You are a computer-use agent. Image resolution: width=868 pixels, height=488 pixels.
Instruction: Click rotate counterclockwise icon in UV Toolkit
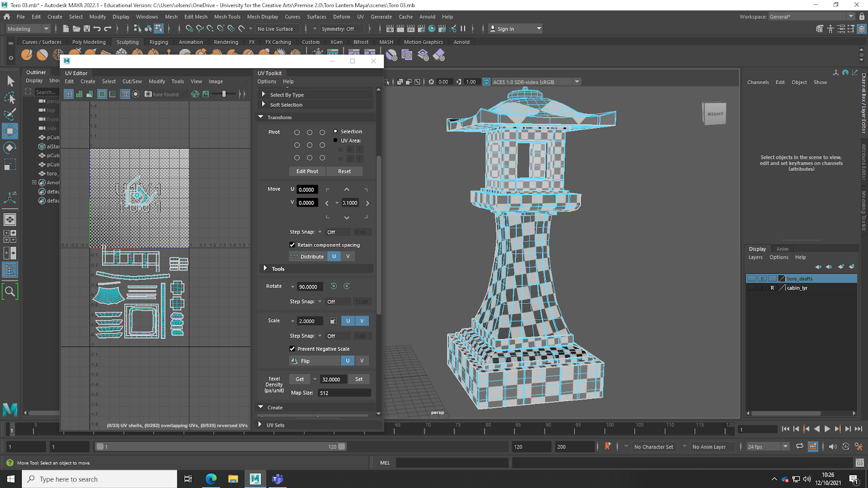tap(334, 286)
